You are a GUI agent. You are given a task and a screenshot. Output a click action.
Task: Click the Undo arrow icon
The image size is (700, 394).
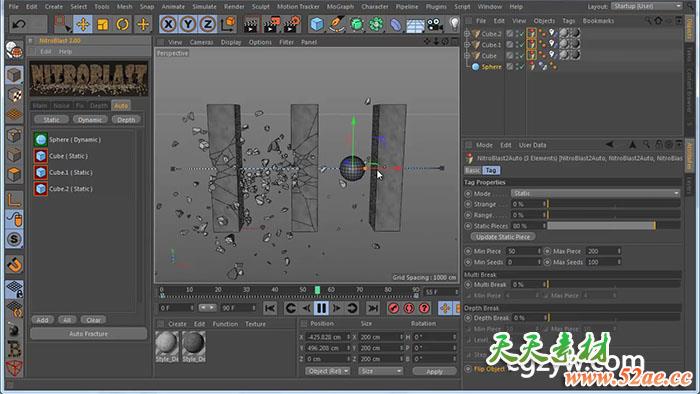18,24
